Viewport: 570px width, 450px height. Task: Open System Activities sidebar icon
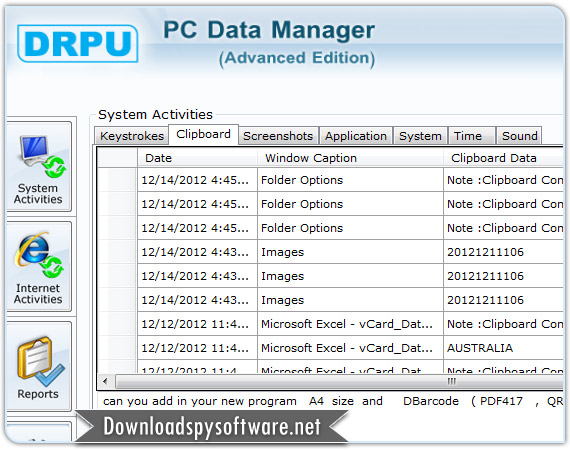coord(39,166)
